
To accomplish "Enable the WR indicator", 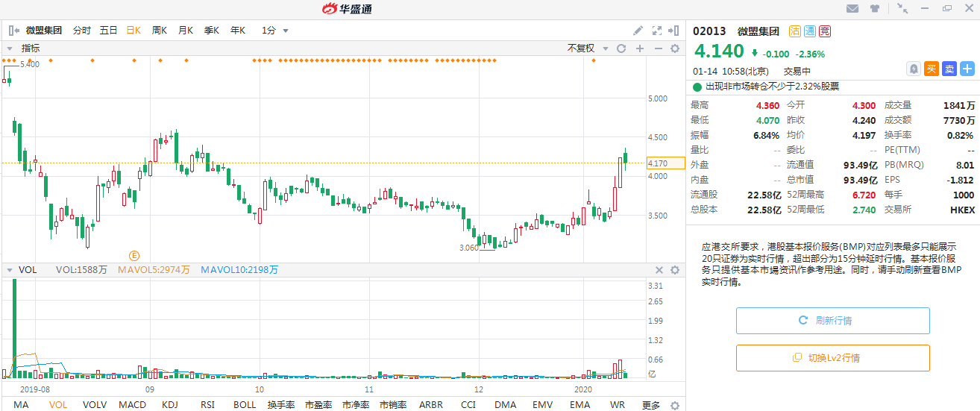I will (x=617, y=405).
